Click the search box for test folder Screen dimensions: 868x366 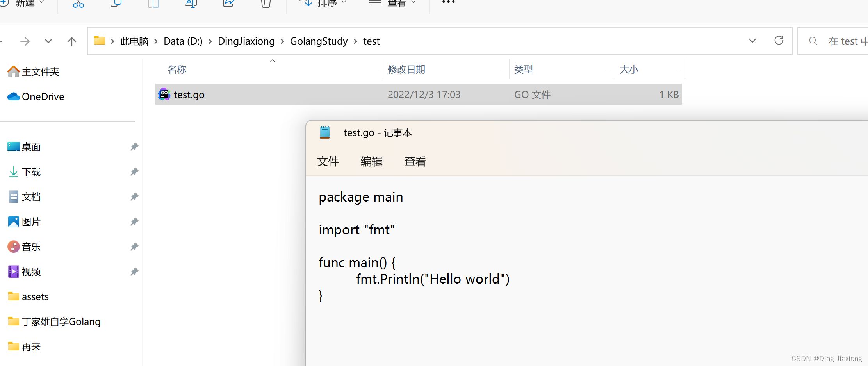coord(832,41)
